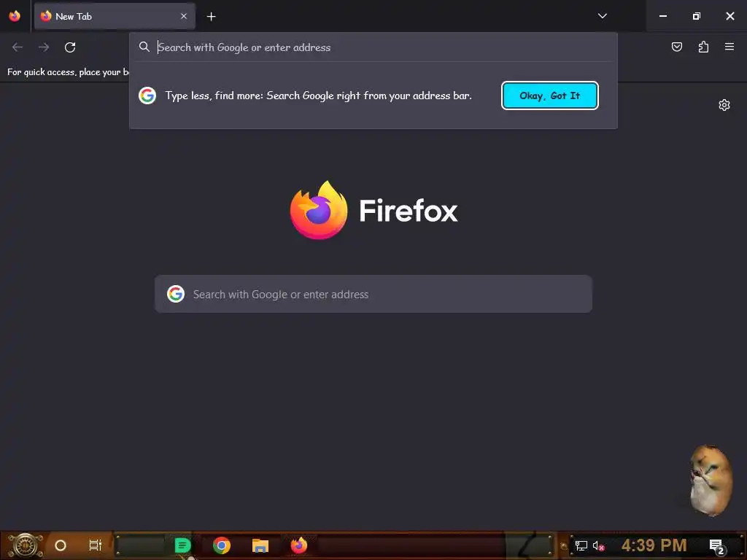
Task: Open a new tab with the plus button
Action: pos(211,17)
